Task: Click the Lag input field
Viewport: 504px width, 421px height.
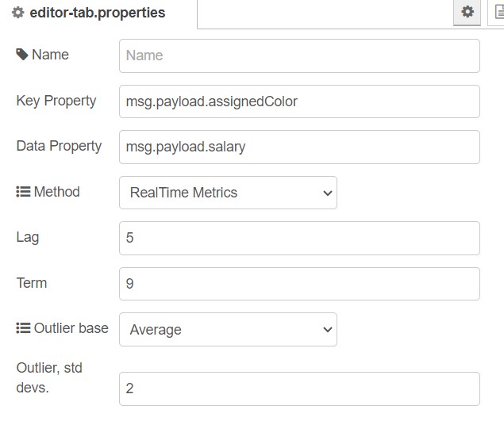Action: [x=299, y=239]
